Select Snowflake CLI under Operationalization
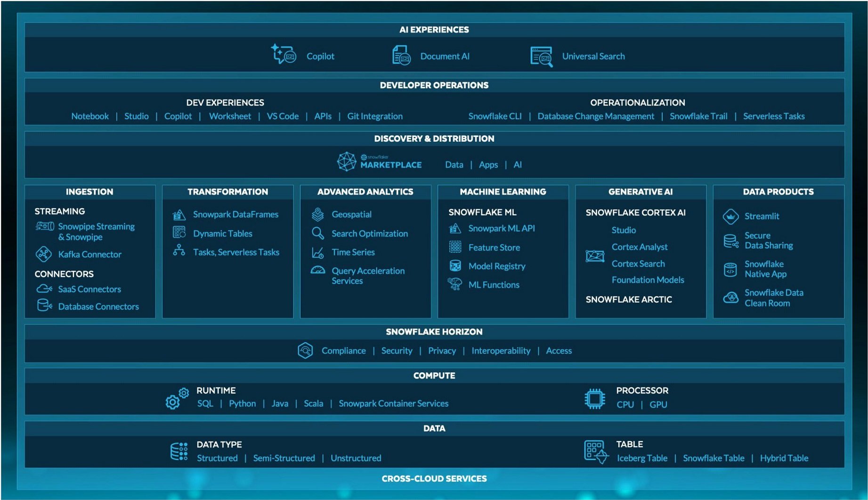 pyautogui.click(x=495, y=116)
